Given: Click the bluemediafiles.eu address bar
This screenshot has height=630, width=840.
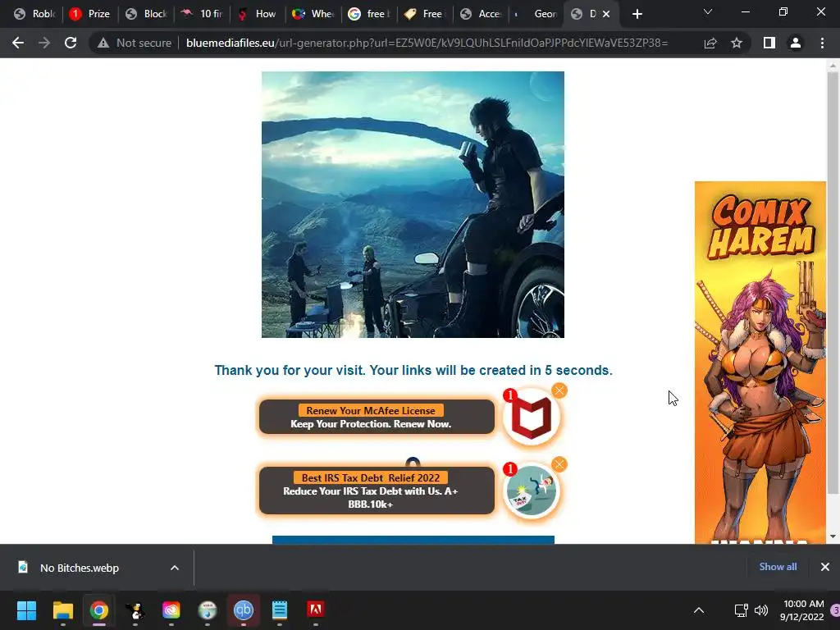Looking at the screenshot, I should pyautogui.click(x=427, y=43).
